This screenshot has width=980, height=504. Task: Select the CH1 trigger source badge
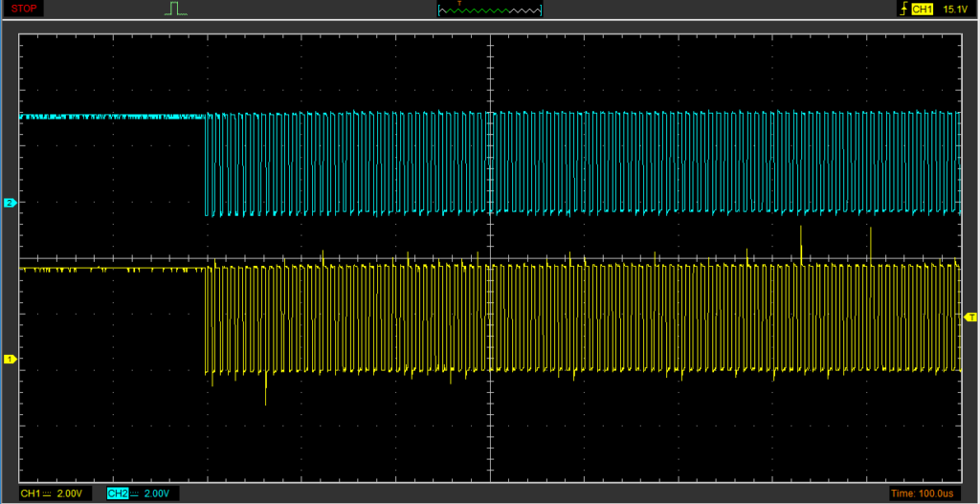[922, 9]
